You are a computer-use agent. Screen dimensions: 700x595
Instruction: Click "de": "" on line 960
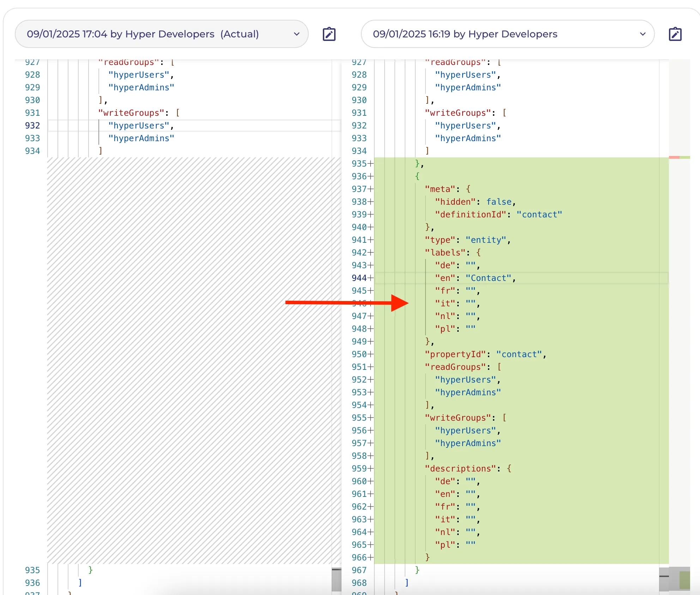tap(457, 481)
